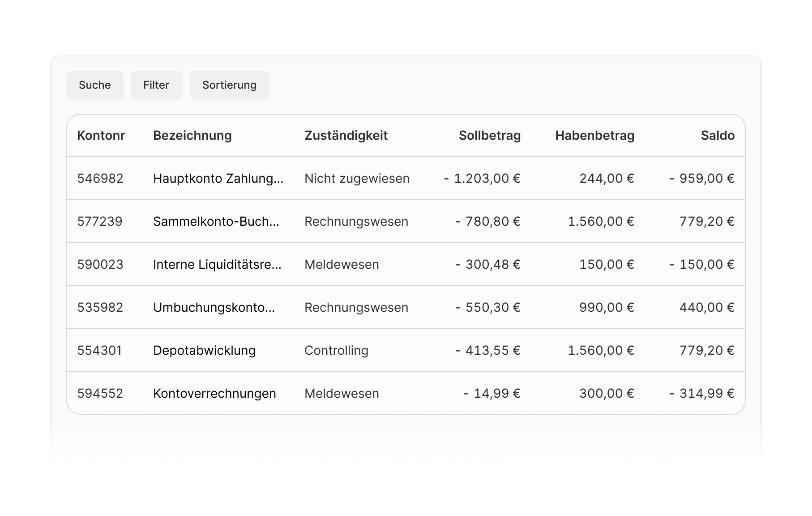Sort by the Kontonr column header
The height and width of the screenshot is (516, 812).
click(101, 136)
